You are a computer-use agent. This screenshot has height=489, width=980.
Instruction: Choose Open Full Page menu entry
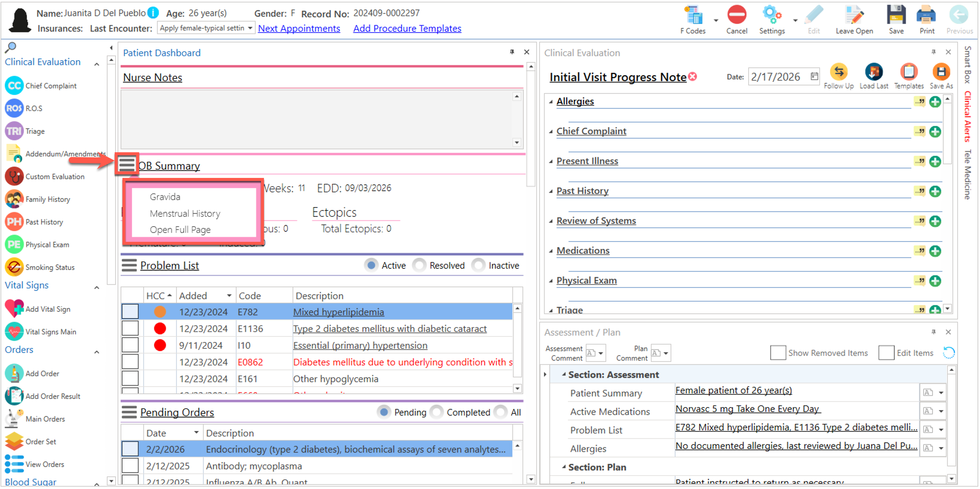(180, 230)
